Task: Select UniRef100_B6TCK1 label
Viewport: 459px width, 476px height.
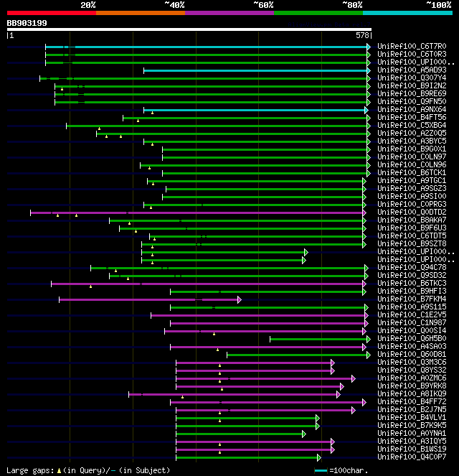Action: click(x=412, y=172)
